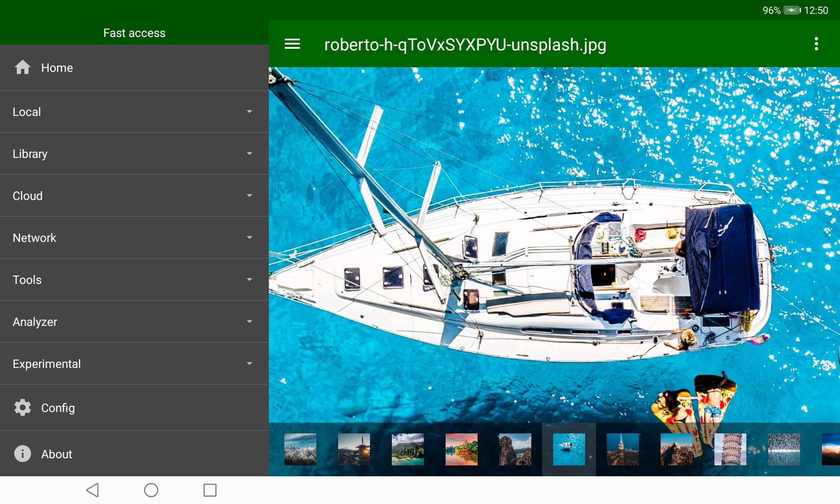Select the brown rocky peak thumbnail
The height and width of the screenshot is (504, 840).
[x=677, y=449]
